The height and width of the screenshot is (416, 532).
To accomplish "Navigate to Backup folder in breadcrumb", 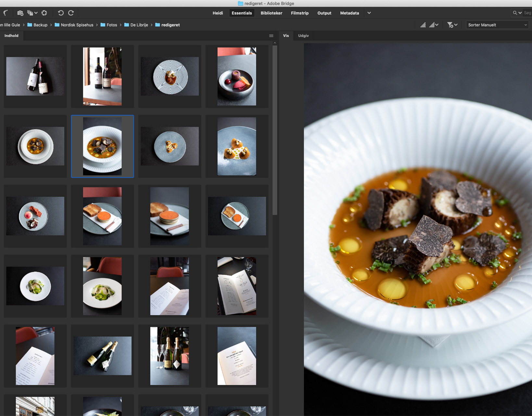I will tap(37, 25).
